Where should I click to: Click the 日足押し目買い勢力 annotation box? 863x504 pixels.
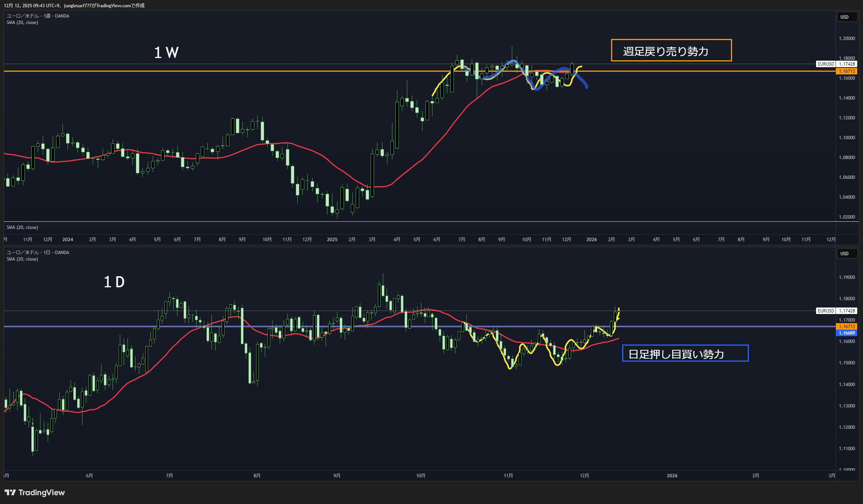tap(685, 353)
